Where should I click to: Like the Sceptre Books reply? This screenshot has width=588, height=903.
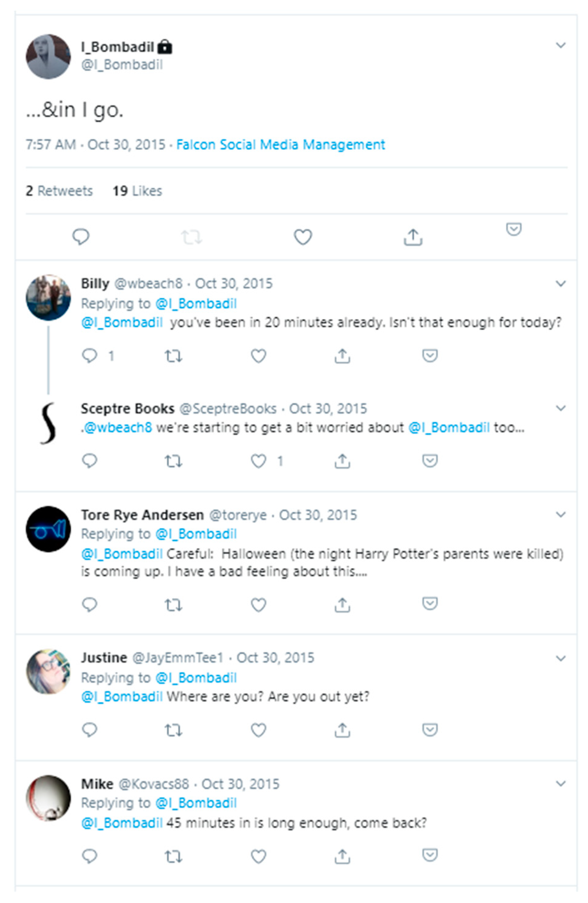click(x=258, y=461)
